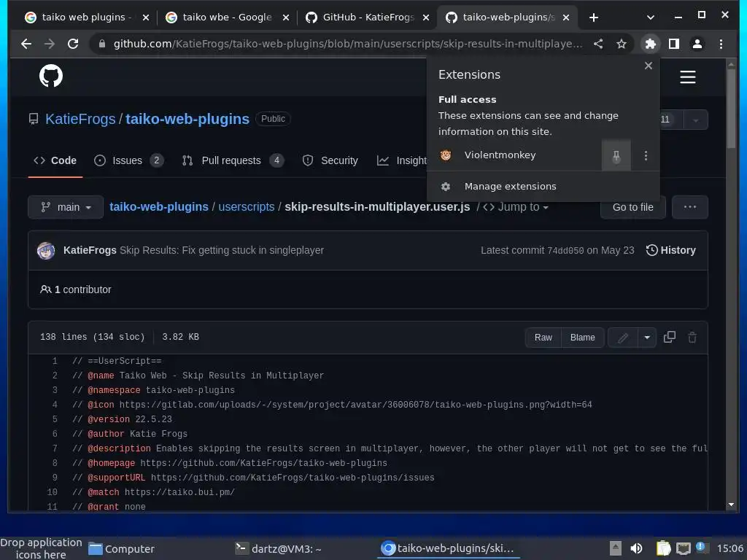747x560 pixels.
Task: Bookmark this page with the star icon
Action: coord(622,44)
